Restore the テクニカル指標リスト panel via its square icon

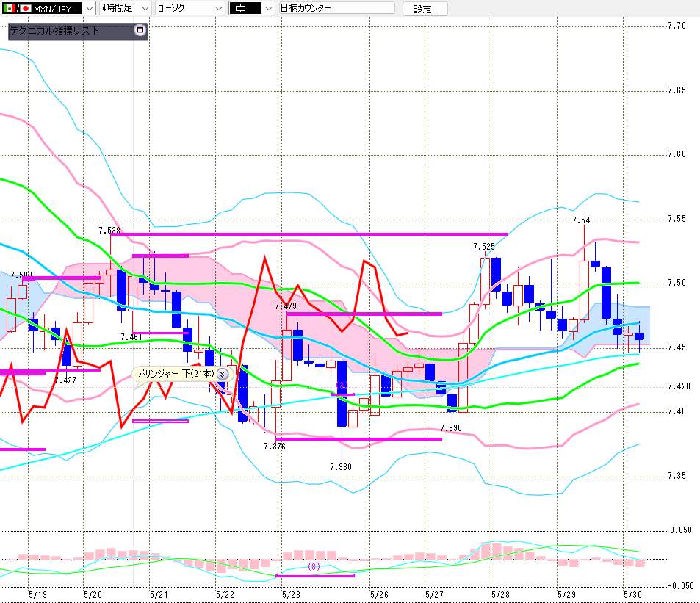point(140,30)
